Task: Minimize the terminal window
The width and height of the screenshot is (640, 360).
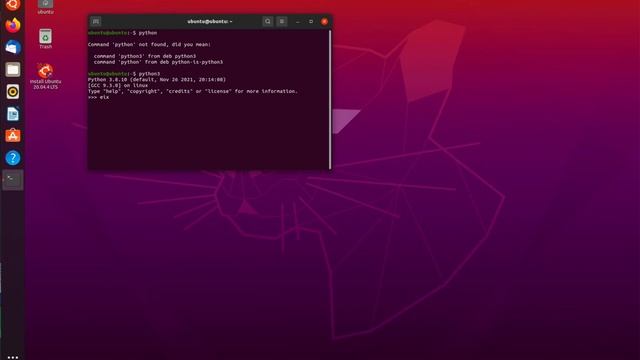Action: [x=298, y=22]
